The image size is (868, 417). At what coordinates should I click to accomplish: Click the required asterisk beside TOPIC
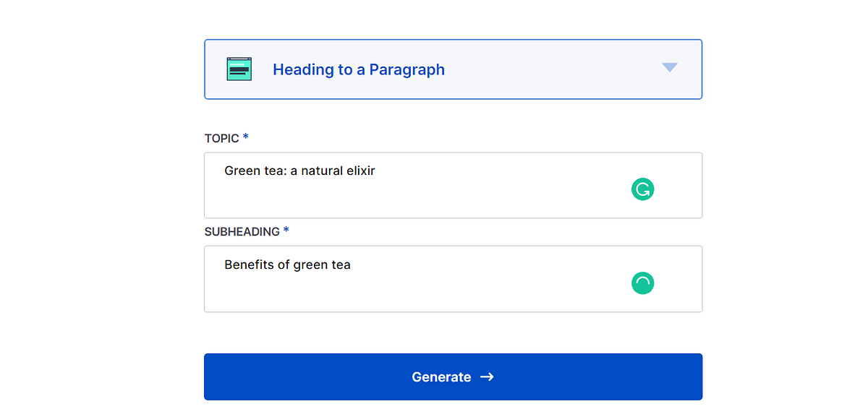246,137
